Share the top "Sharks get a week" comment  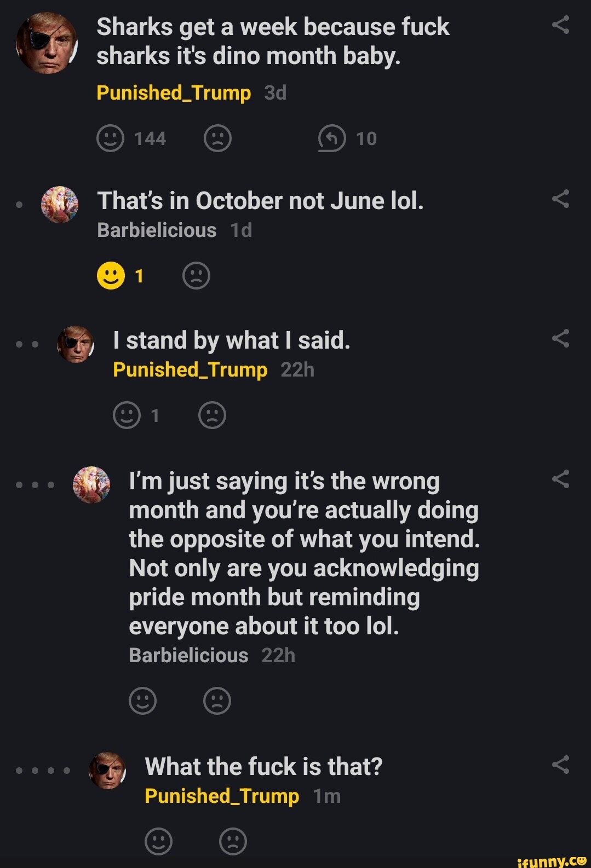(x=560, y=25)
